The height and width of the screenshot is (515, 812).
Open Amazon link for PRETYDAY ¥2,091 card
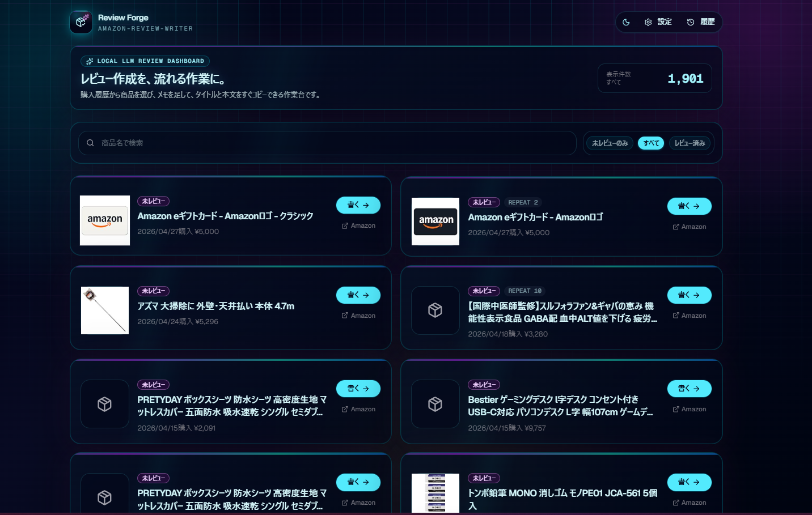[358, 409]
